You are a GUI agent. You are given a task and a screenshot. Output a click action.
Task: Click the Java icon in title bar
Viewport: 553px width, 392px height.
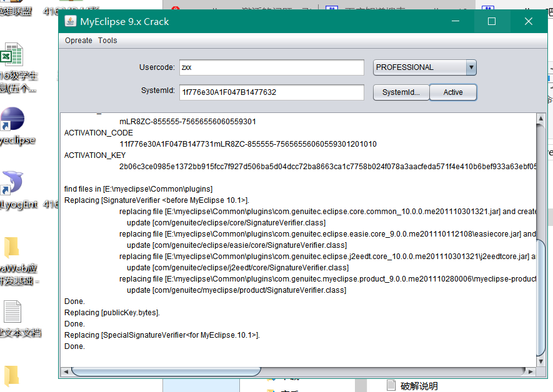[x=70, y=21]
